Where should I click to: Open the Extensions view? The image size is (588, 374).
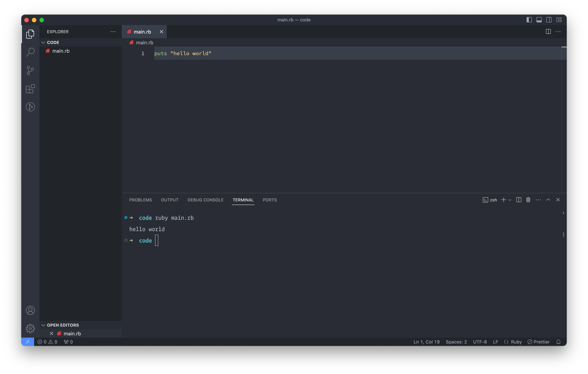coord(30,89)
